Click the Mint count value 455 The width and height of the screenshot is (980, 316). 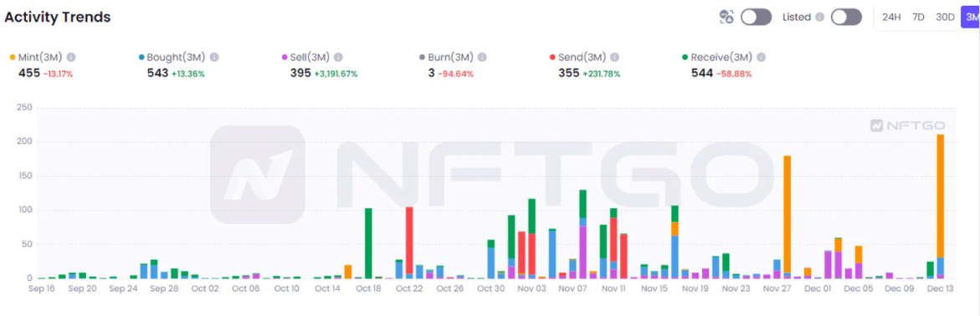pyautogui.click(x=29, y=73)
